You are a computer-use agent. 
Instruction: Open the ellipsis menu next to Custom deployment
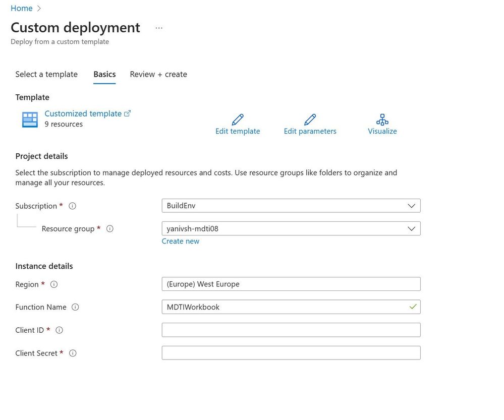[x=159, y=28]
